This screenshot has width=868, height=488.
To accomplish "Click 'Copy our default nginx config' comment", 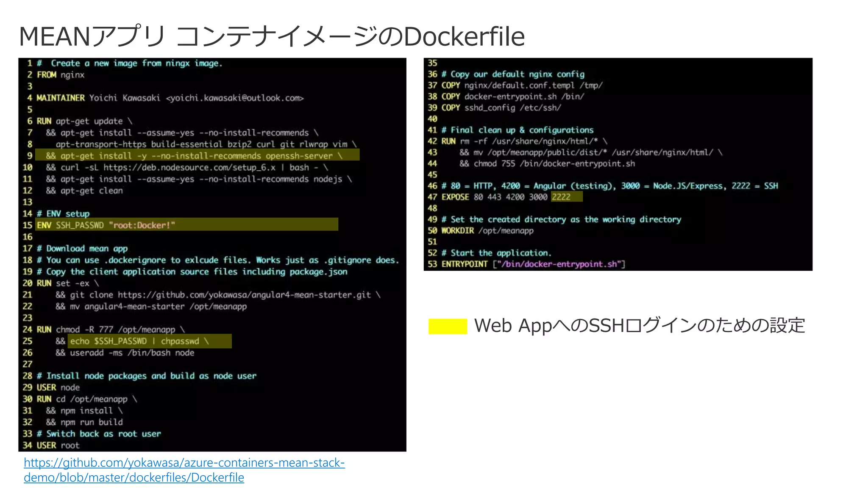I will (x=513, y=74).
